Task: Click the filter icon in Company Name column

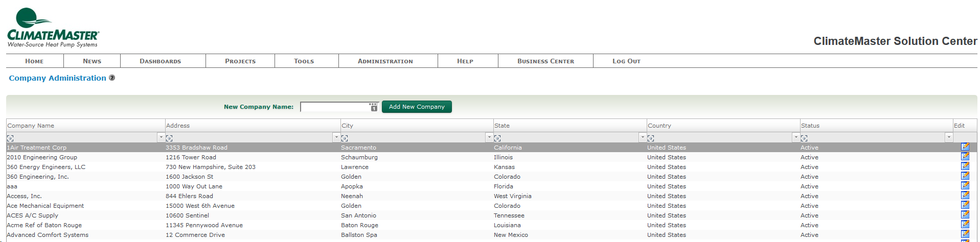Action: 11,138
